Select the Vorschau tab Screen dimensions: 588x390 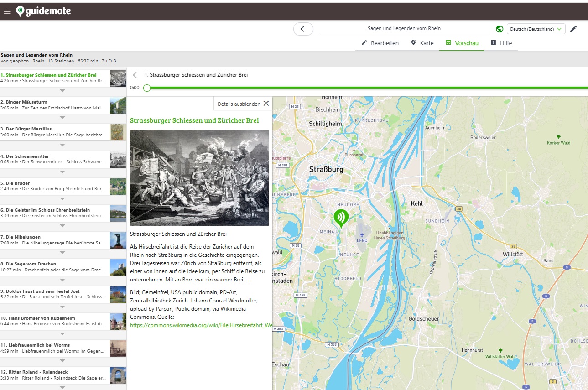pyautogui.click(x=462, y=43)
